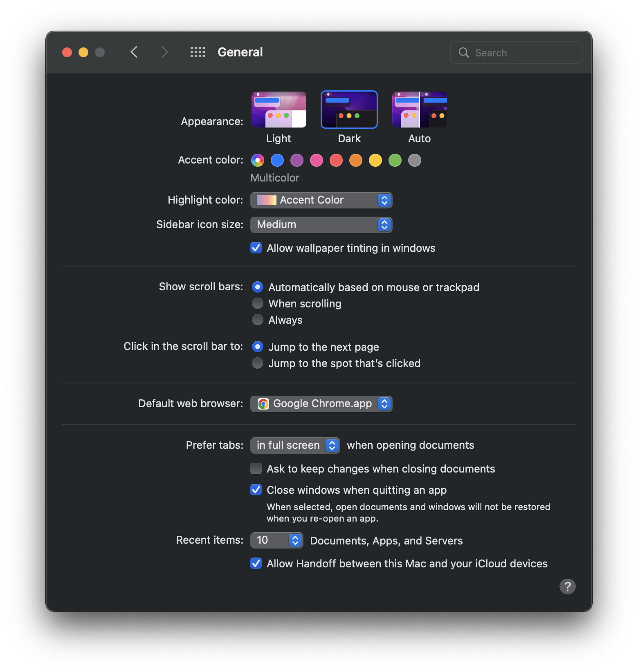The image size is (638, 672).
Task: Open the Recent items count dropdown
Action: [x=277, y=540]
